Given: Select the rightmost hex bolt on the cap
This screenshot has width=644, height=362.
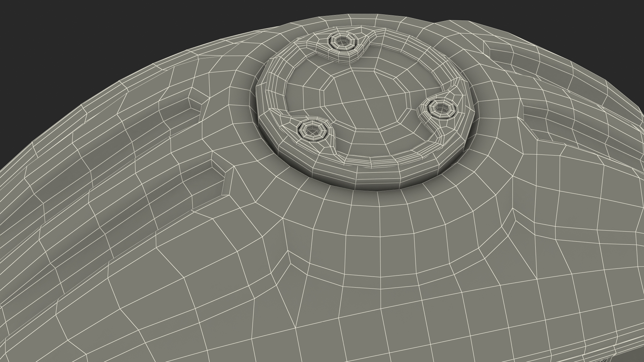Looking at the screenshot, I should [x=442, y=109].
